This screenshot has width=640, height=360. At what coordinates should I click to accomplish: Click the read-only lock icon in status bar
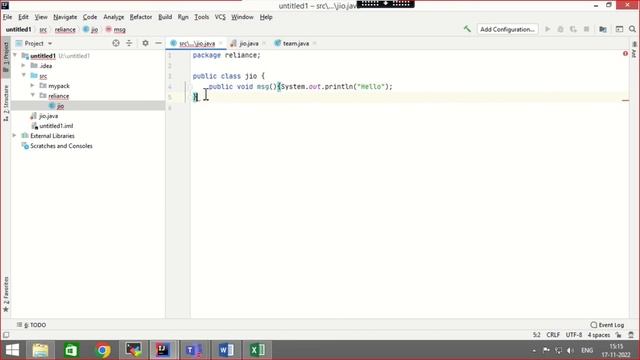[x=618, y=335]
